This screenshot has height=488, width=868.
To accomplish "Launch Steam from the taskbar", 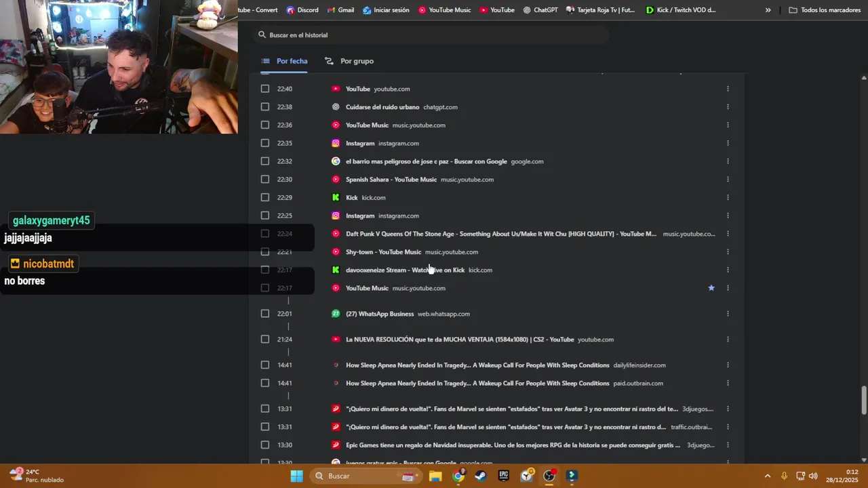I will tap(481, 476).
